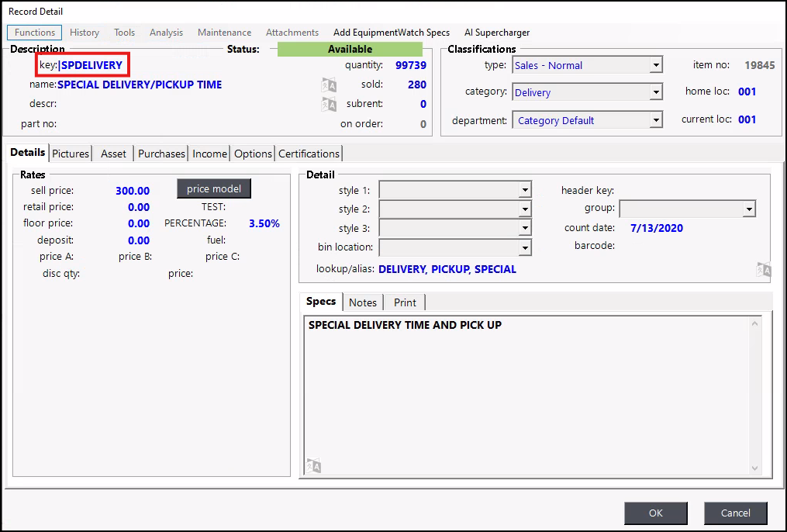Open the category Delivery dropdown

[656, 93]
